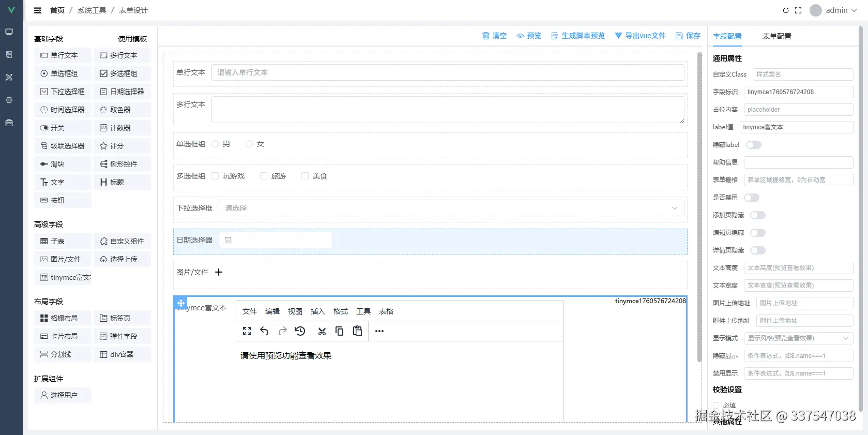Viewport: 868px width, 435px height.
Task: Click the redo arrow in editor toolbar
Action: [282, 331]
